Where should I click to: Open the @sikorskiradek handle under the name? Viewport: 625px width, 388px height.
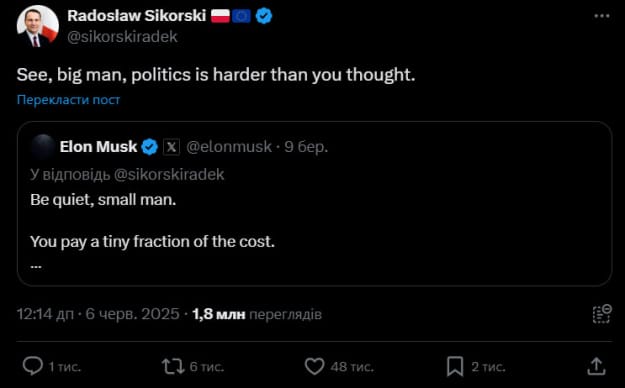(x=122, y=37)
